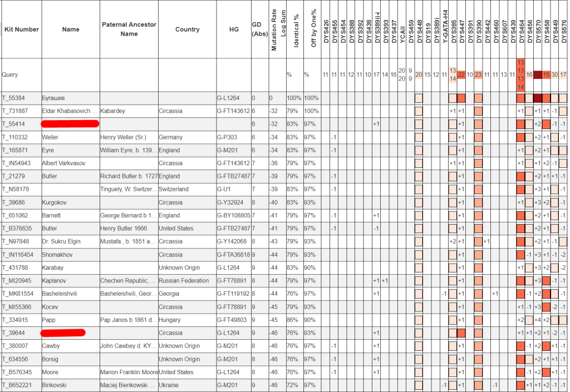Sort by Paternal Ancestor Name column header
Screen dimensions: 570x392
click(x=129, y=29)
